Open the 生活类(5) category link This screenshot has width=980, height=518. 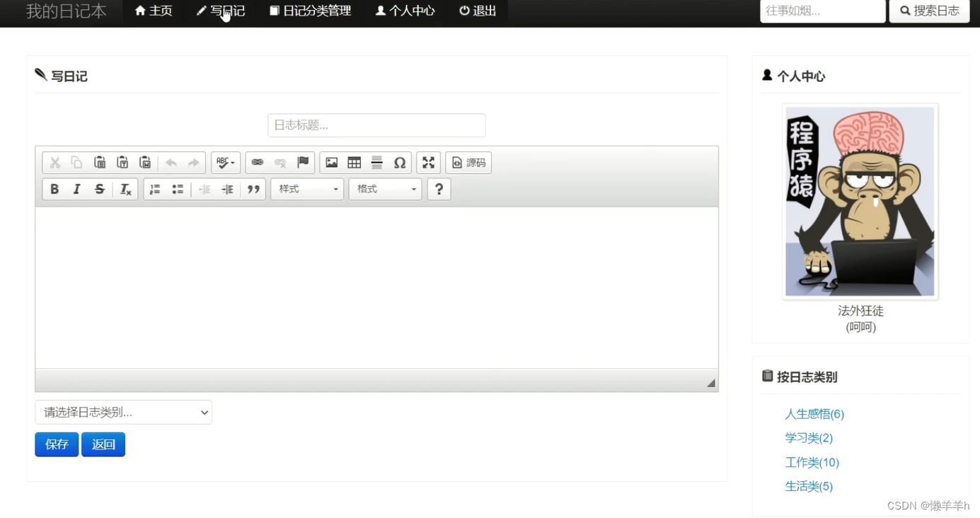tap(809, 486)
